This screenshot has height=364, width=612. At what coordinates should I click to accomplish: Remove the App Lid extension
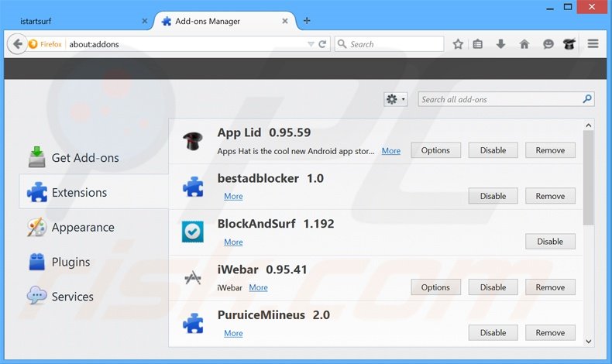pyautogui.click(x=550, y=150)
